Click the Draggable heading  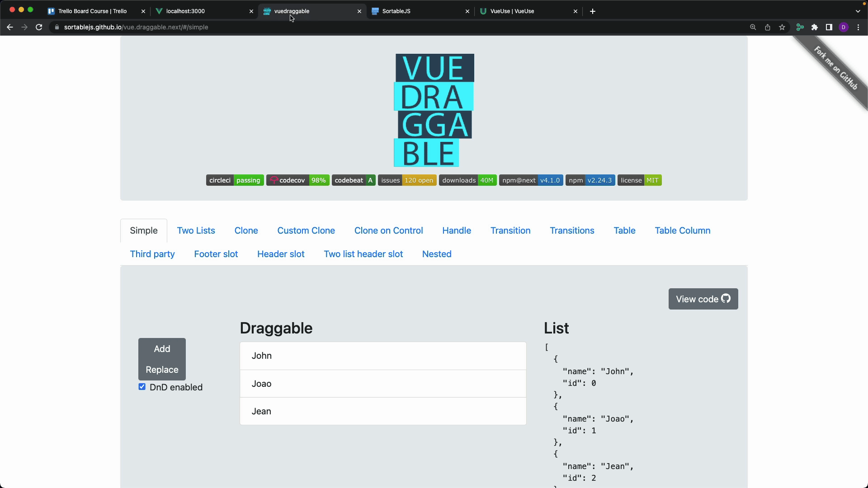[276, 328]
